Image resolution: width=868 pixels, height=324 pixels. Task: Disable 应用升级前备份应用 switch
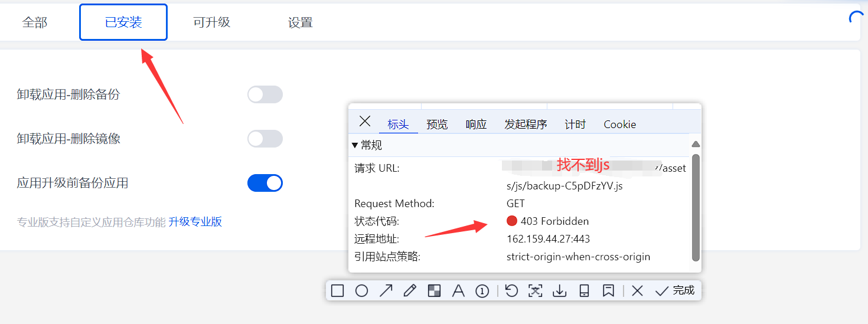click(x=265, y=183)
